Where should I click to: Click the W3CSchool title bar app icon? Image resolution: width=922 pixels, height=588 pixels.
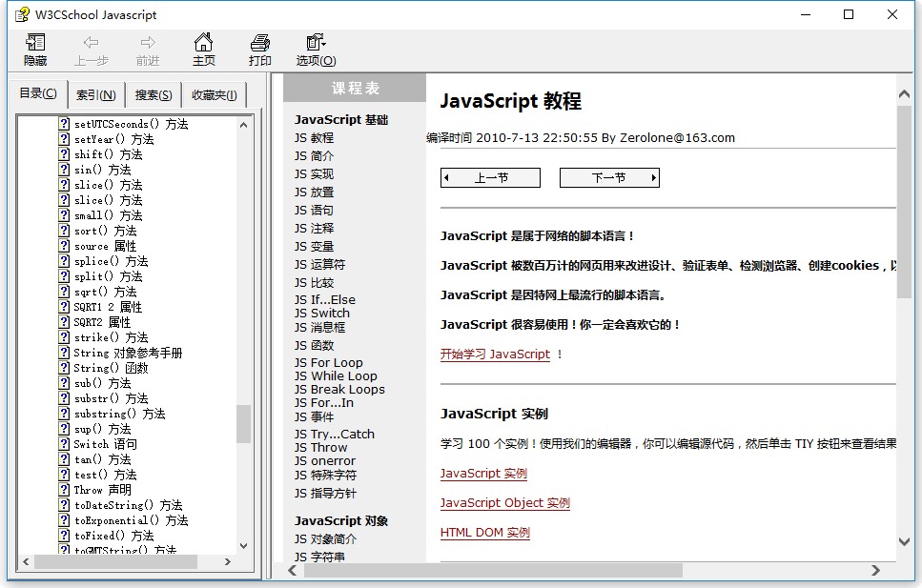click(21, 14)
